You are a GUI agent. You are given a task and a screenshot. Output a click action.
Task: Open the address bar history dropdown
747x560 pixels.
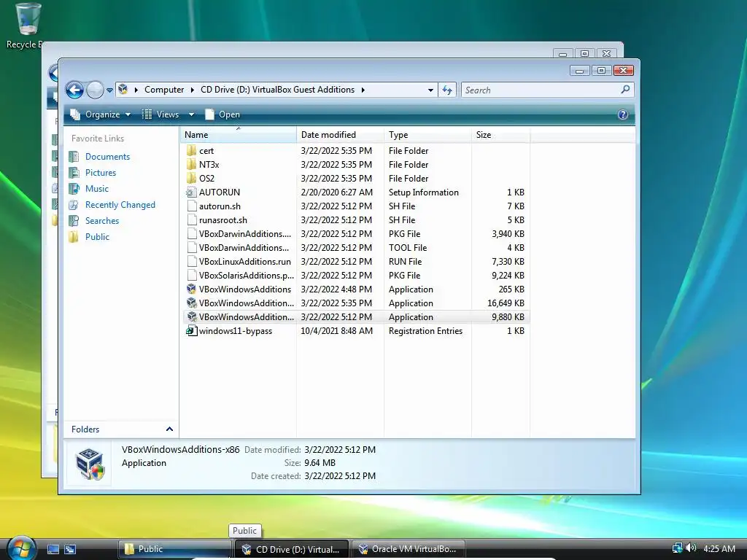coord(430,90)
